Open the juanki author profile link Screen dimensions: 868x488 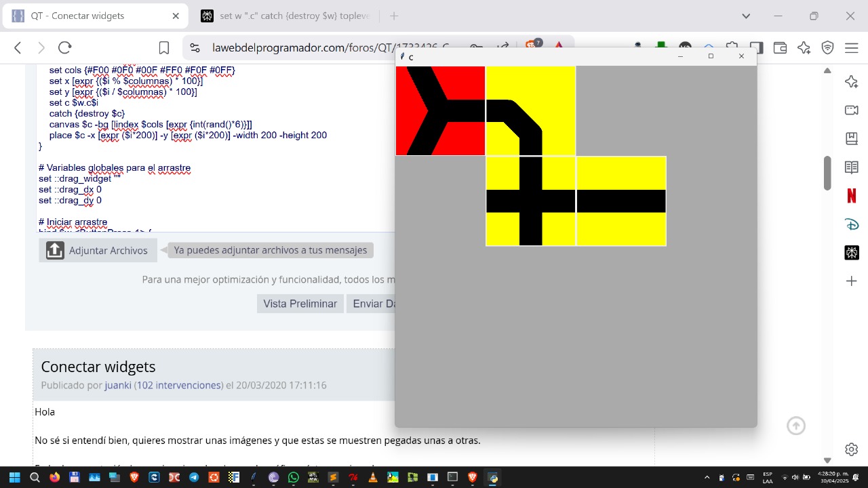coord(118,385)
